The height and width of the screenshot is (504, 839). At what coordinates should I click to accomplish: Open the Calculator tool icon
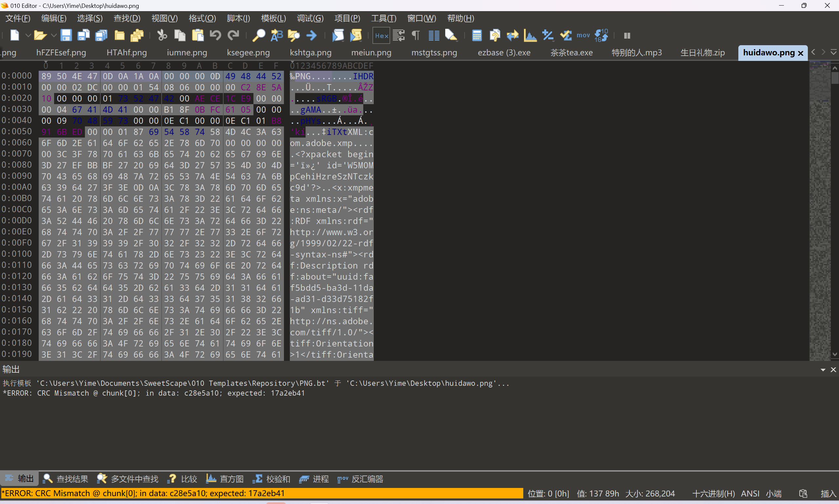(477, 35)
